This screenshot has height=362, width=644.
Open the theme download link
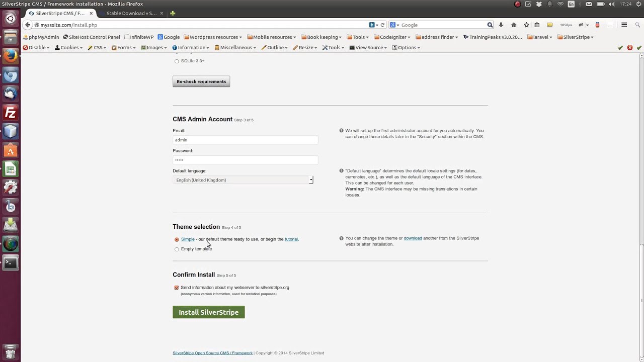click(x=413, y=238)
